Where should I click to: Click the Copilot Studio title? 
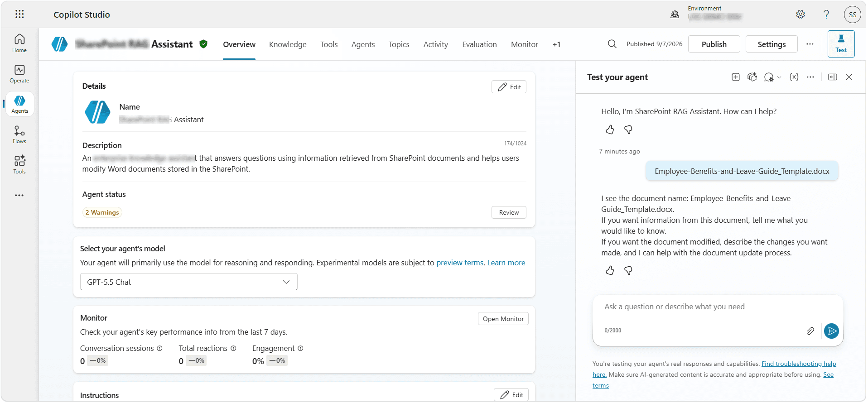coord(82,14)
